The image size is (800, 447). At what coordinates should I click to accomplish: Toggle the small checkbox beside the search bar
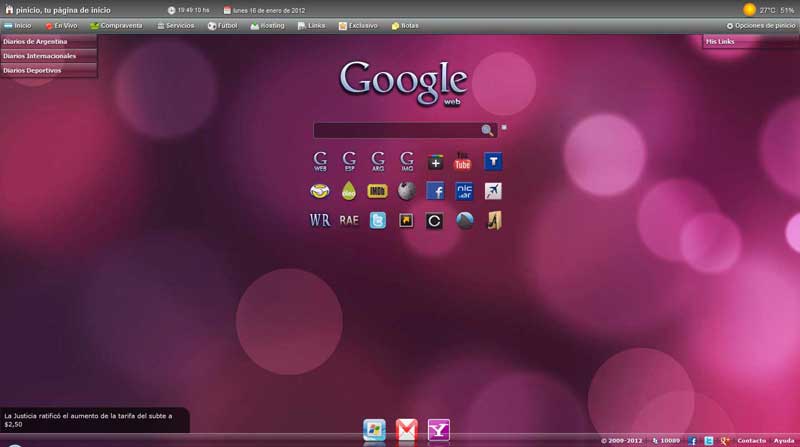point(504,127)
